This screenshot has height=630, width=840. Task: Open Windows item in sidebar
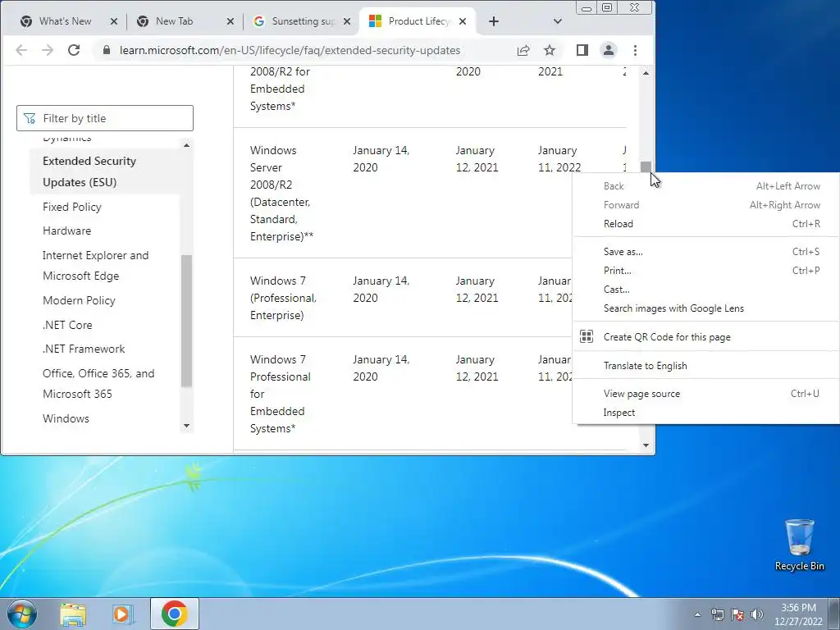tap(66, 418)
